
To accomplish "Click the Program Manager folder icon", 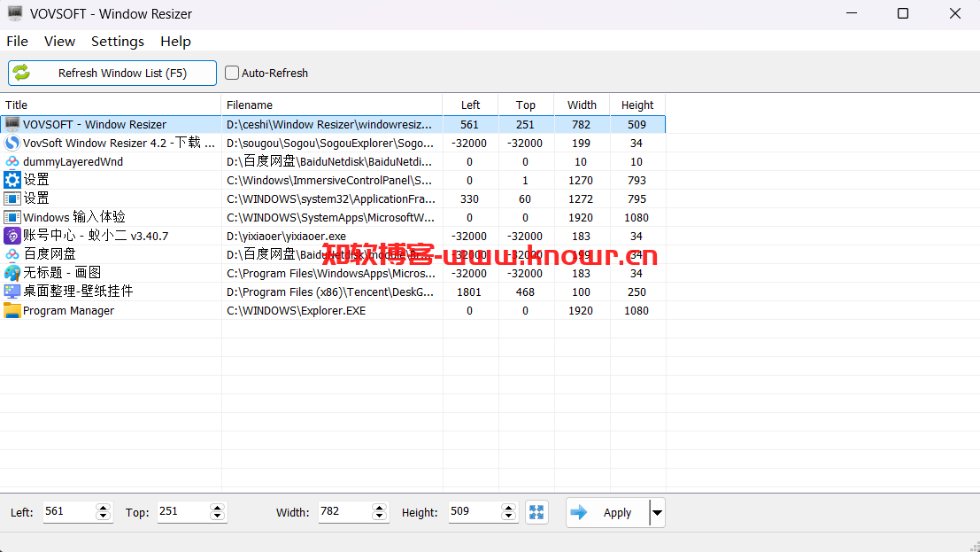I will (x=12, y=310).
